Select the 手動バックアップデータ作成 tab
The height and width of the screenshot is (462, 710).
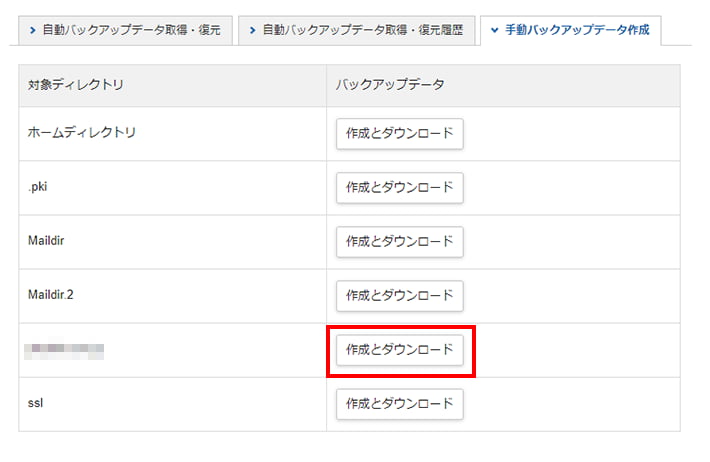(571, 30)
